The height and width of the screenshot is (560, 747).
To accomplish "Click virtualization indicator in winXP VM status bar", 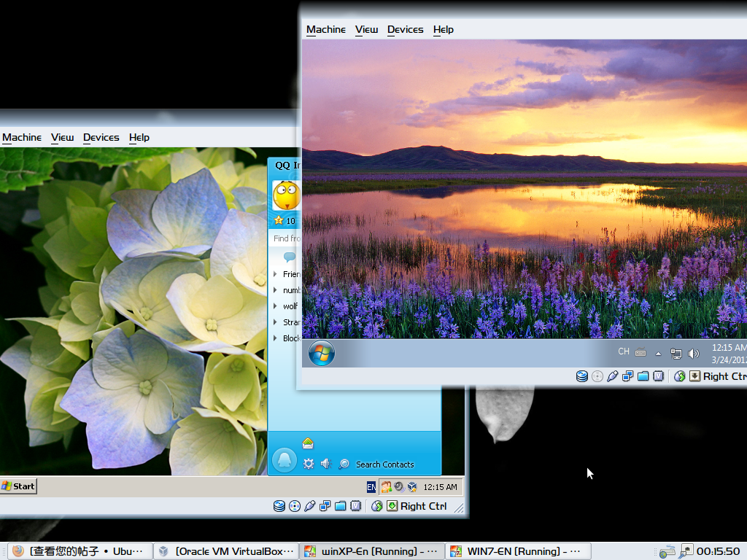I will point(356,506).
